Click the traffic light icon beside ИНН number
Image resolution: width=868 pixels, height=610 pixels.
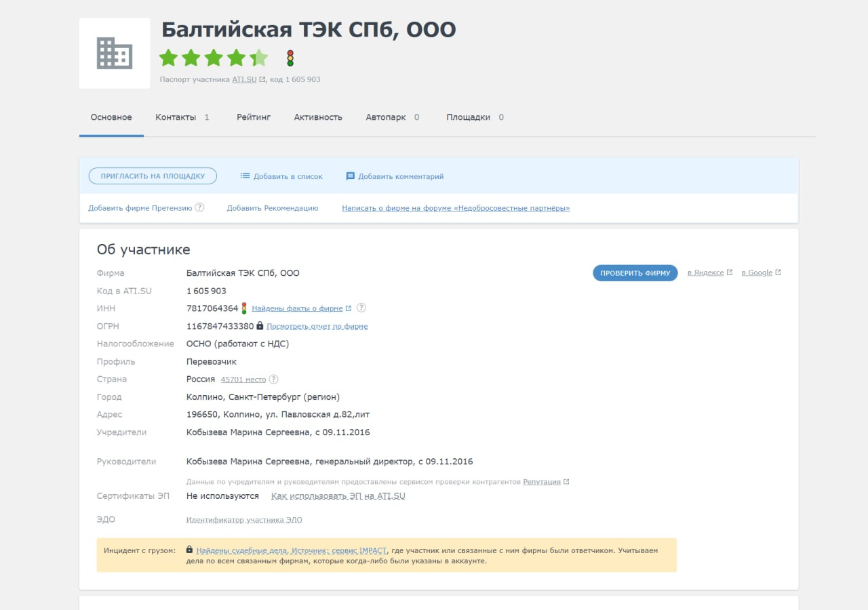pyautogui.click(x=244, y=308)
